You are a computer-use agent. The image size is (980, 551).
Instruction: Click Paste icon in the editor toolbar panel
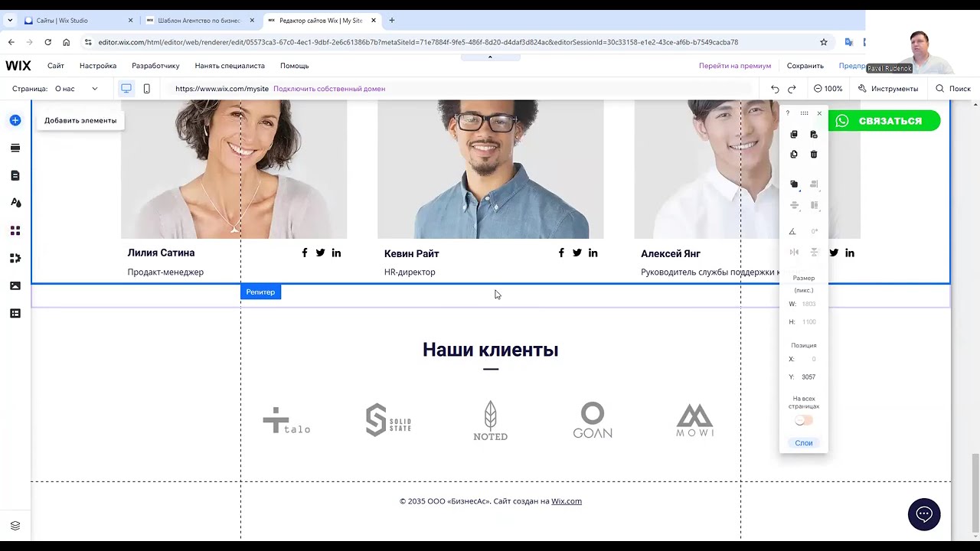click(x=814, y=135)
